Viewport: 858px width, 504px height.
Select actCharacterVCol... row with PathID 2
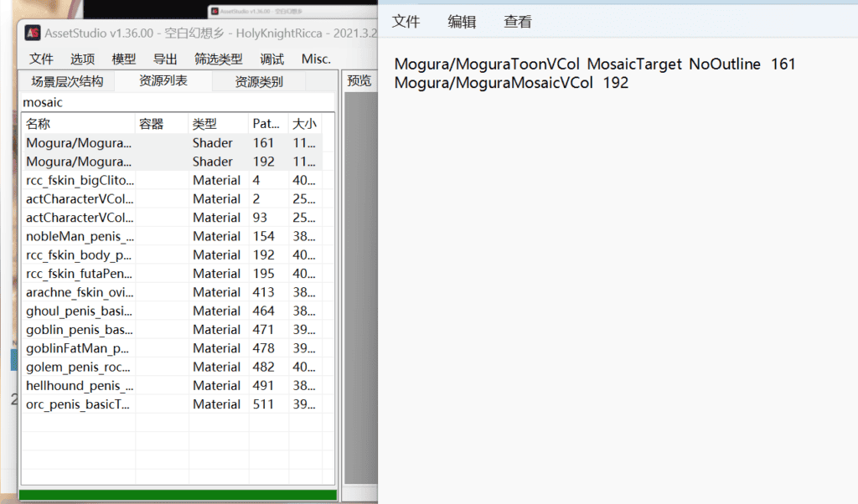click(x=173, y=199)
